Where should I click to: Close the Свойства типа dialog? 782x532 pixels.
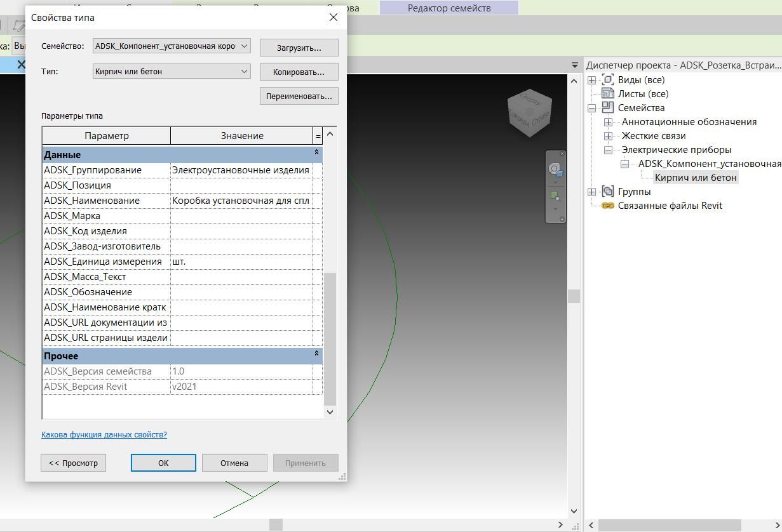click(x=334, y=17)
